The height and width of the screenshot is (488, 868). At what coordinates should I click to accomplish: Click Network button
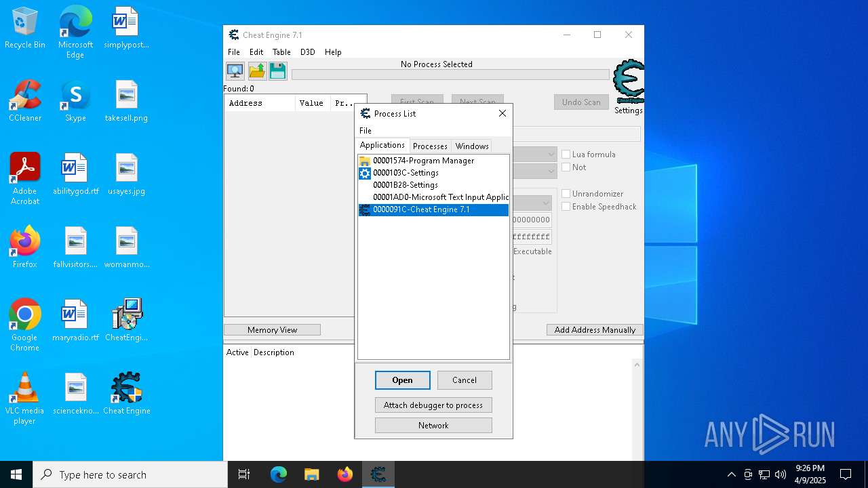point(433,426)
